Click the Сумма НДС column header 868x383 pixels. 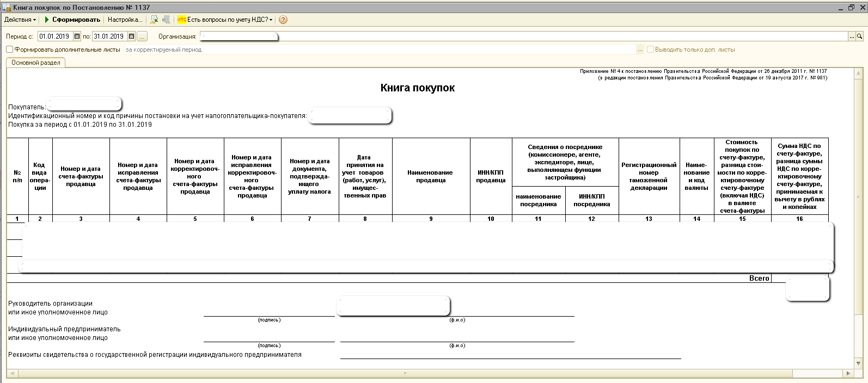(799, 176)
